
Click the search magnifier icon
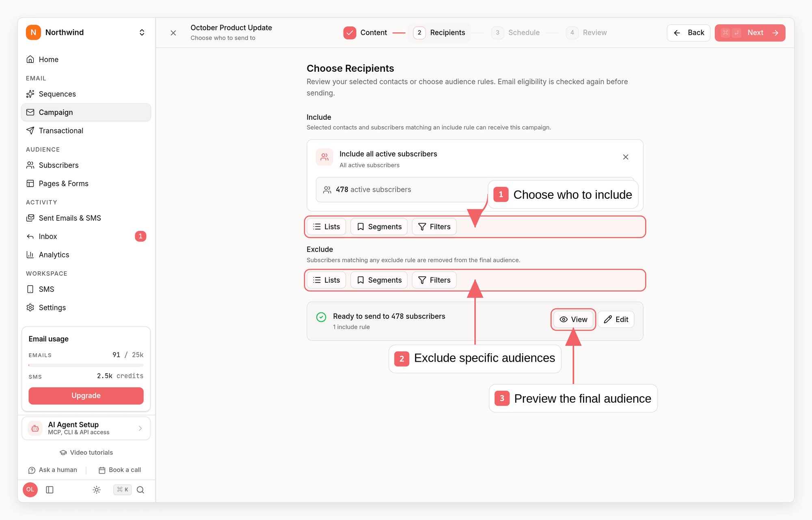(x=140, y=490)
